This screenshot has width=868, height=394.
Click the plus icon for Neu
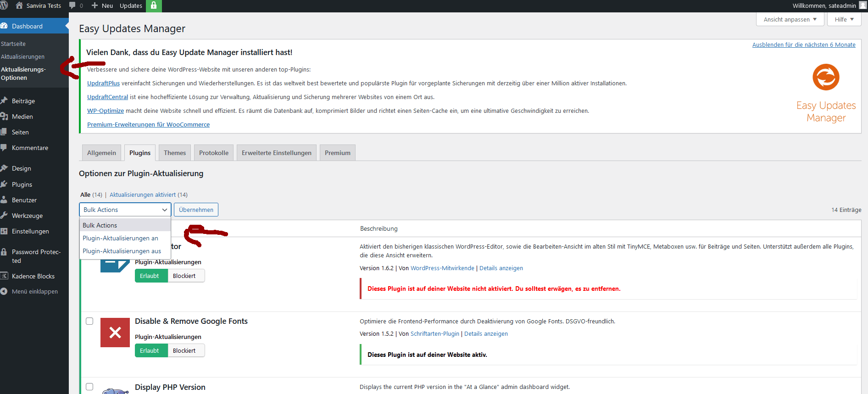[95, 6]
